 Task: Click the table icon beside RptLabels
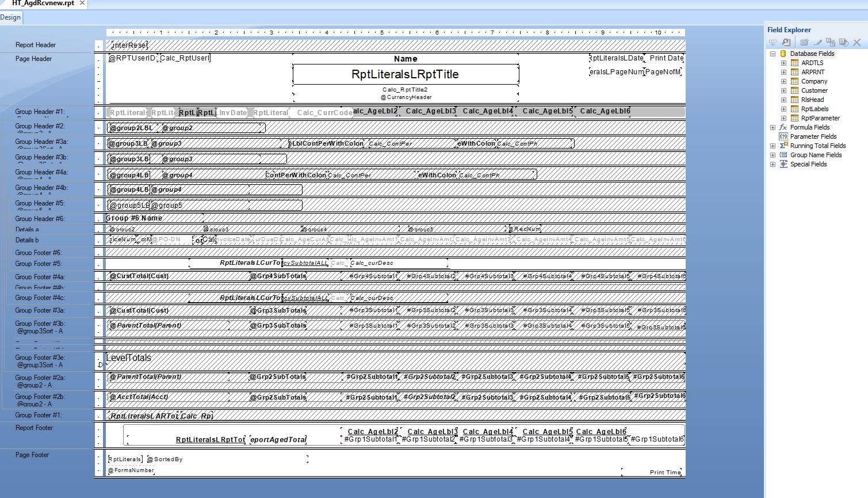[x=794, y=109]
